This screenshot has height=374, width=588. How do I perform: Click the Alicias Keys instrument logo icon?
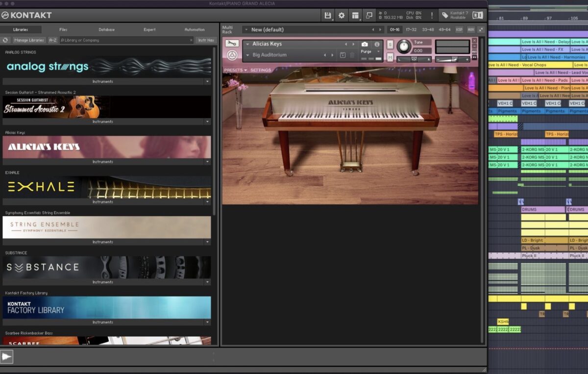(x=232, y=55)
